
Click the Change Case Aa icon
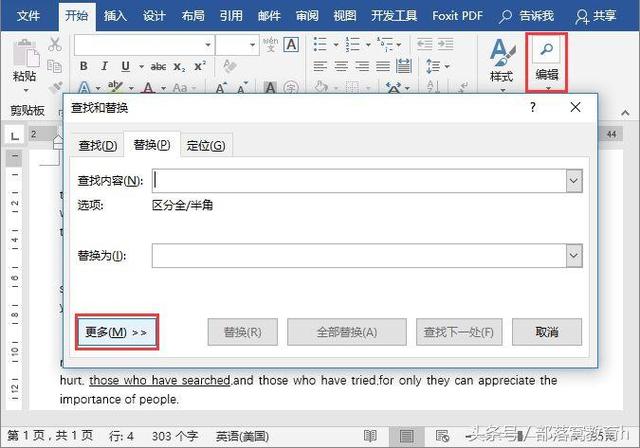[180, 88]
